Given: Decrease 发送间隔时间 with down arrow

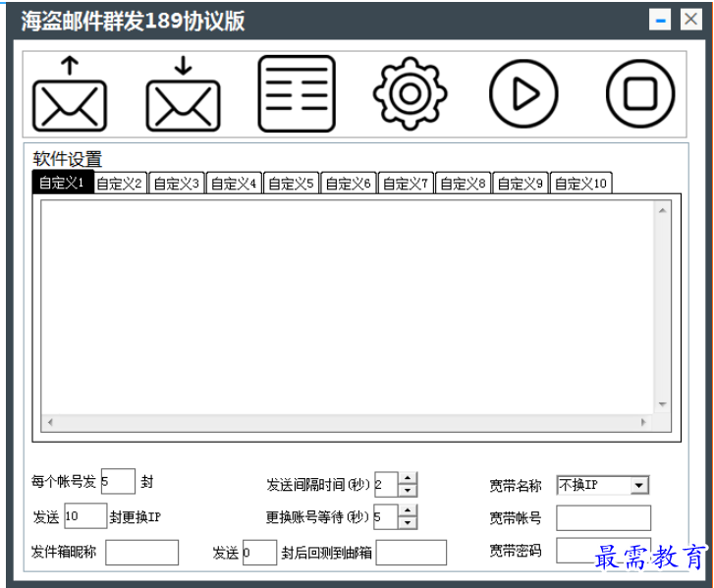Looking at the screenshot, I should [408, 490].
